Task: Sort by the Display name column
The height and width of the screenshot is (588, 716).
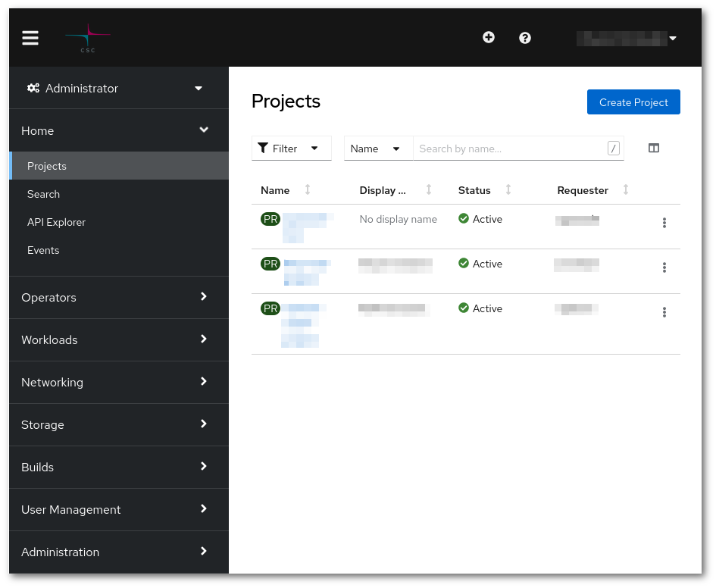Action: click(396, 190)
